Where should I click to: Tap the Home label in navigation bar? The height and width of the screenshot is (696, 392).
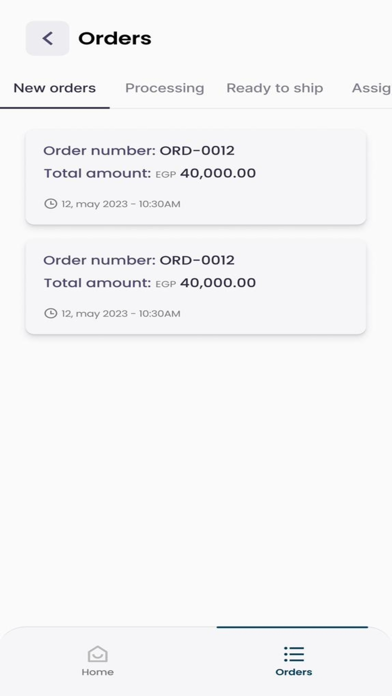[98, 672]
